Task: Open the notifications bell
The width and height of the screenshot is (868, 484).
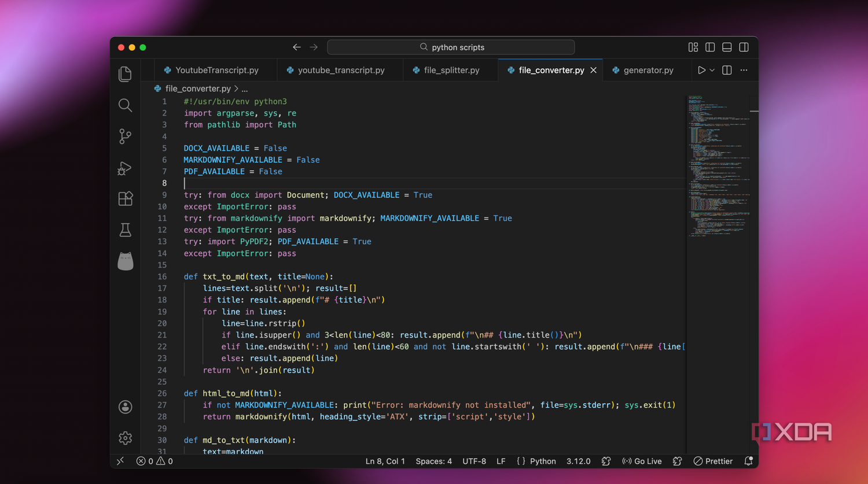Action: click(748, 461)
